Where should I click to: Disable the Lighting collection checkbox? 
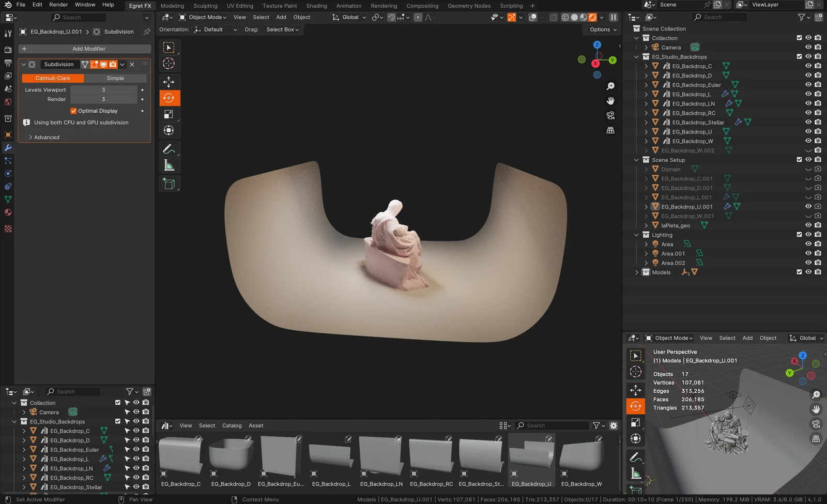(799, 235)
